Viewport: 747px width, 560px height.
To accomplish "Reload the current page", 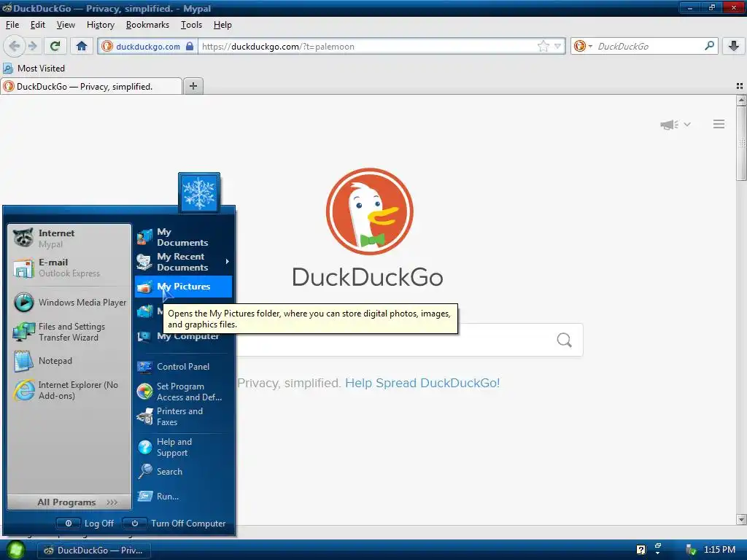I will pyautogui.click(x=55, y=46).
